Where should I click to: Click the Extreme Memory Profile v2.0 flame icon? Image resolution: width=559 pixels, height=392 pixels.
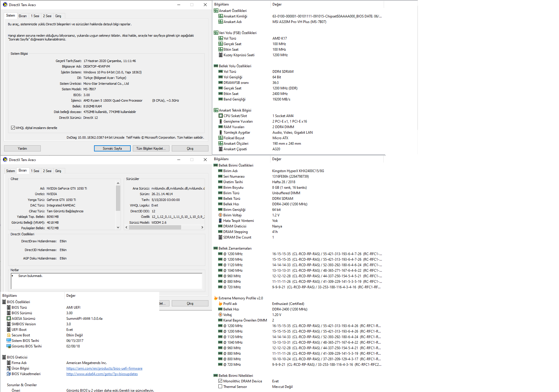click(216, 298)
